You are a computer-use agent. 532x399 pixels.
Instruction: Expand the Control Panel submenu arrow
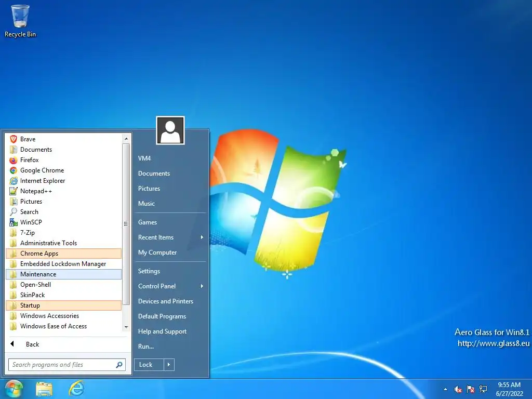point(202,286)
